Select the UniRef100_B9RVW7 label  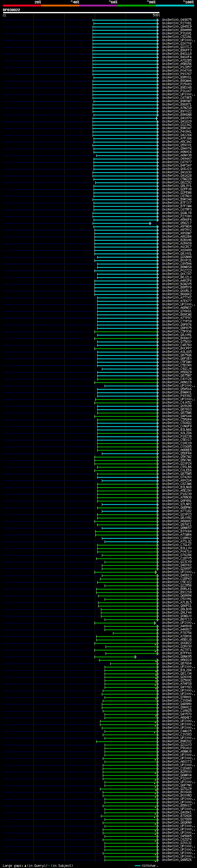[x=177, y=101]
